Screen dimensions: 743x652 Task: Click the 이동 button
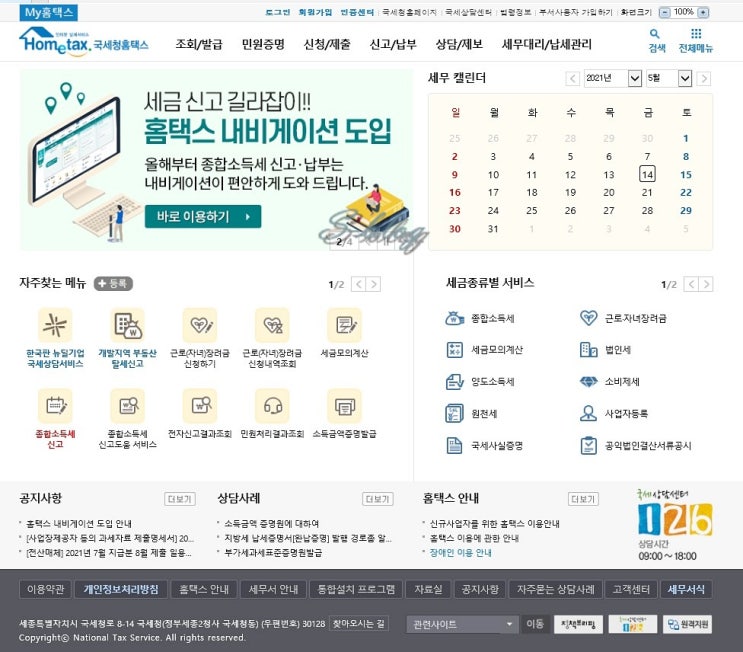click(535, 624)
